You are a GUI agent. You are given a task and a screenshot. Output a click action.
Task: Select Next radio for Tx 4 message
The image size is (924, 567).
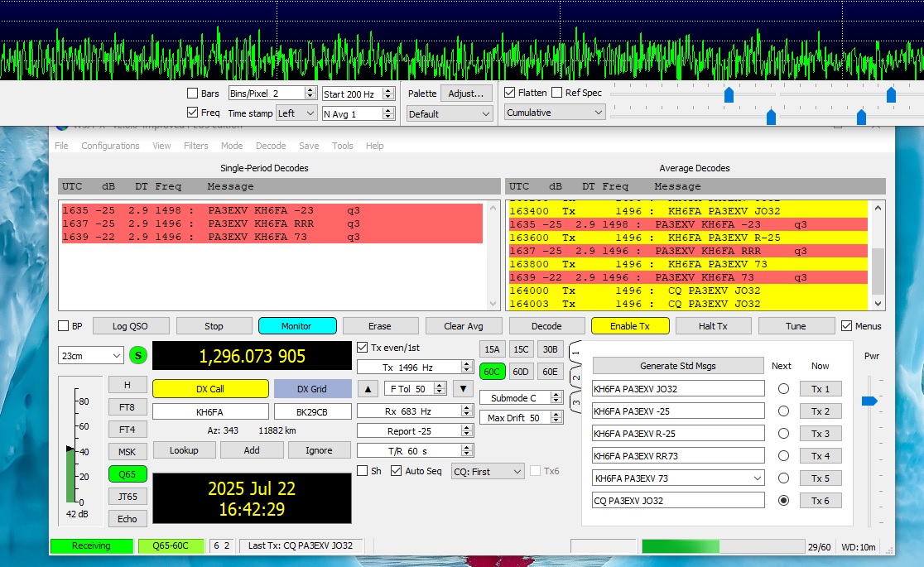(783, 455)
